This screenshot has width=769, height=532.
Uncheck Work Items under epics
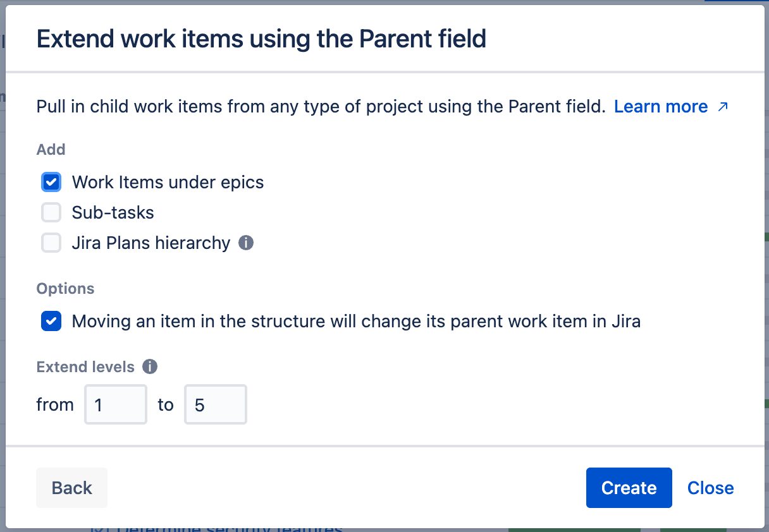51,182
